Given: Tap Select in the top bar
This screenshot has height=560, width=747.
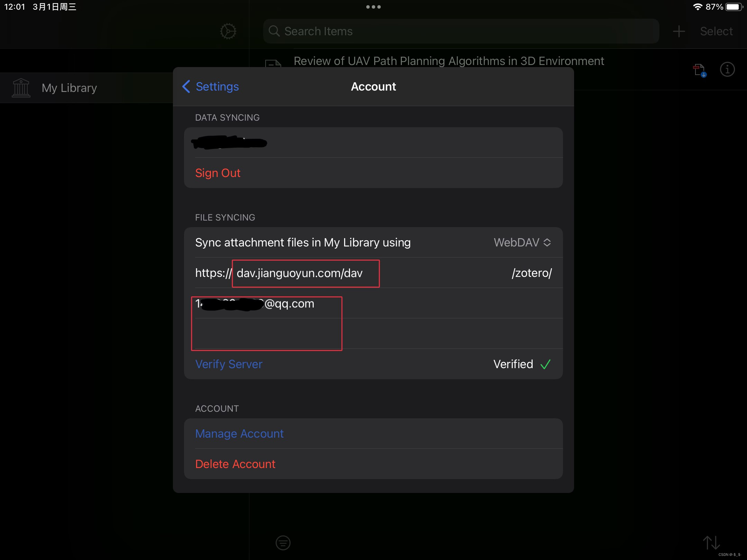Looking at the screenshot, I should (716, 31).
